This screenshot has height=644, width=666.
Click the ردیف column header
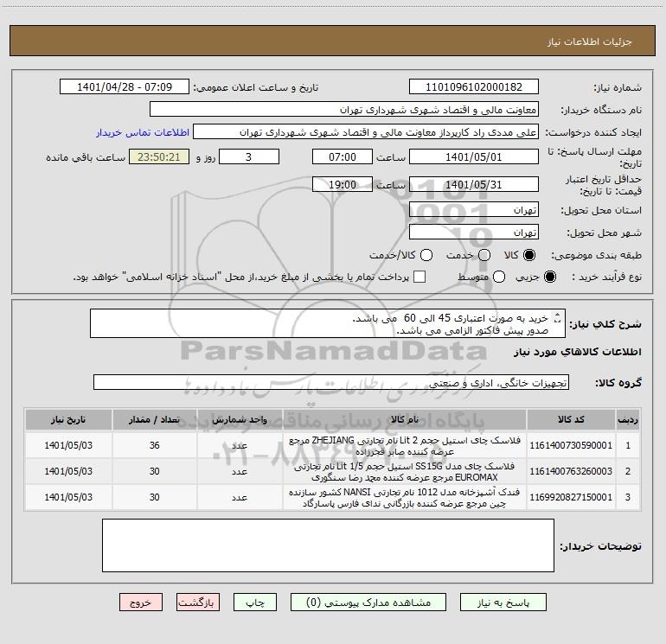pos(627,419)
